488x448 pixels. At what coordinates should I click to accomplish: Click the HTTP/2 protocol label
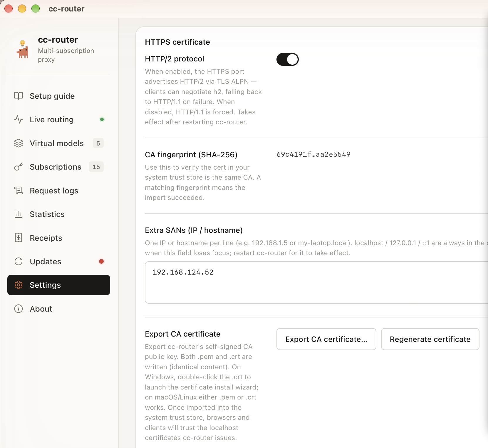(175, 59)
